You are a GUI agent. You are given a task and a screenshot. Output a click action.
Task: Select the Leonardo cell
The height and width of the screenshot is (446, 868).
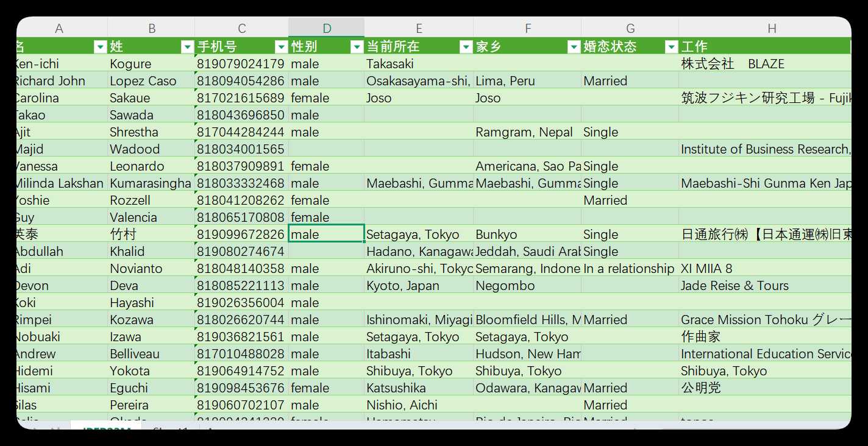click(151, 166)
